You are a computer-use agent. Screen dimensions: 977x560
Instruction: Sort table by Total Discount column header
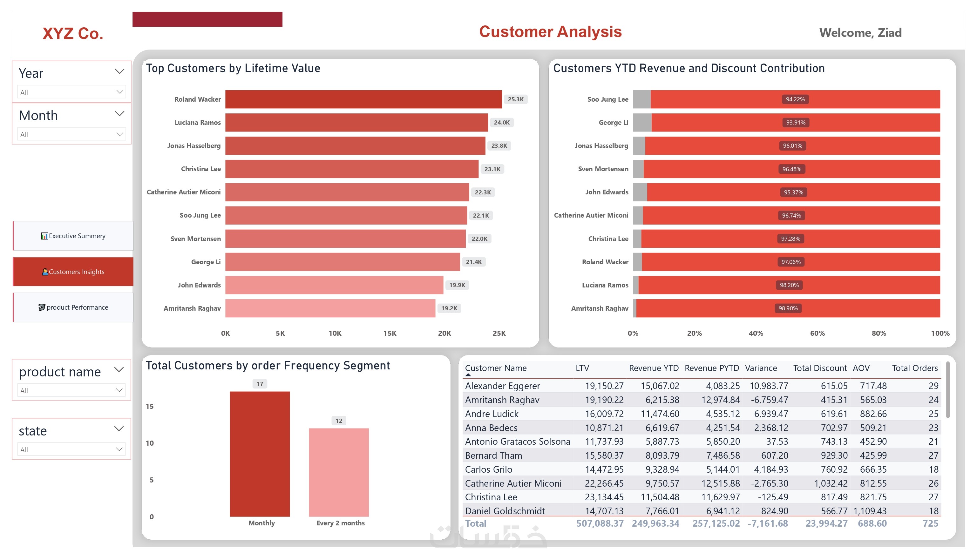(x=820, y=368)
